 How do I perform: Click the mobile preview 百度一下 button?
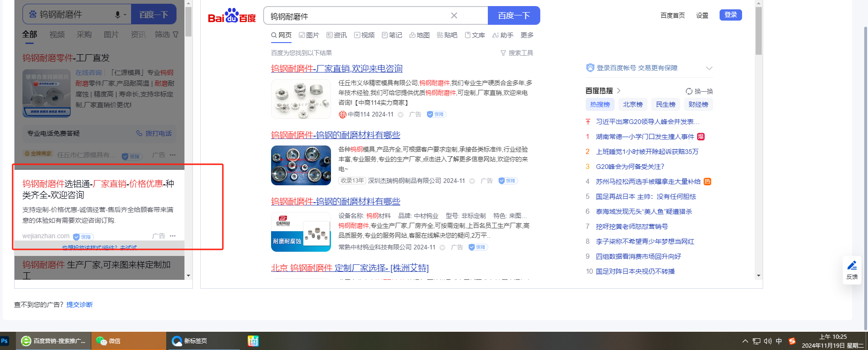154,15
